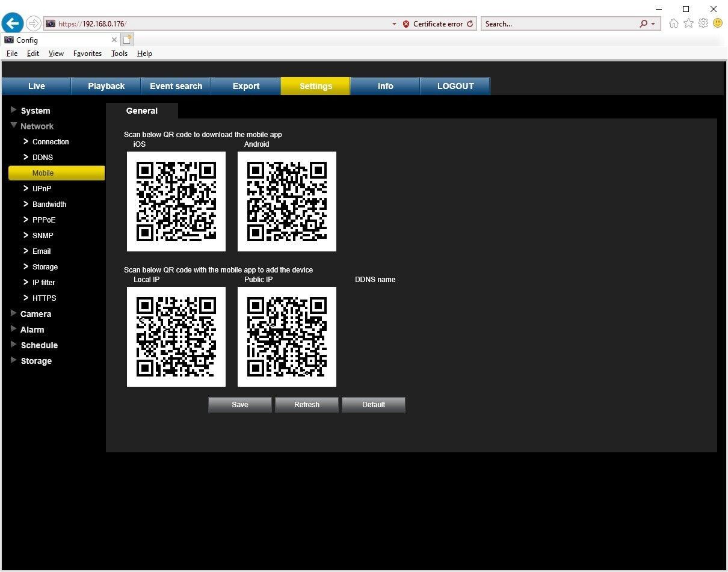Click the browser forward arrow button
The width and height of the screenshot is (728, 572).
[x=34, y=23]
